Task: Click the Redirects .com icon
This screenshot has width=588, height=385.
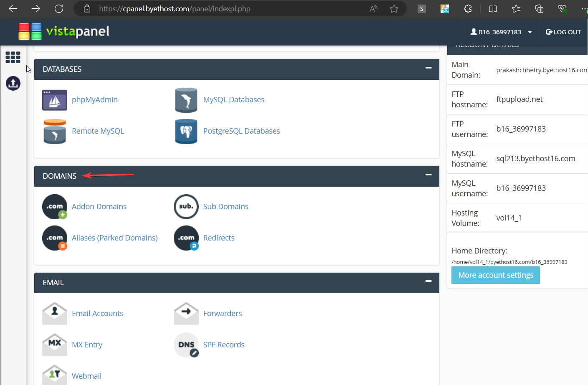Action: tap(186, 238)
